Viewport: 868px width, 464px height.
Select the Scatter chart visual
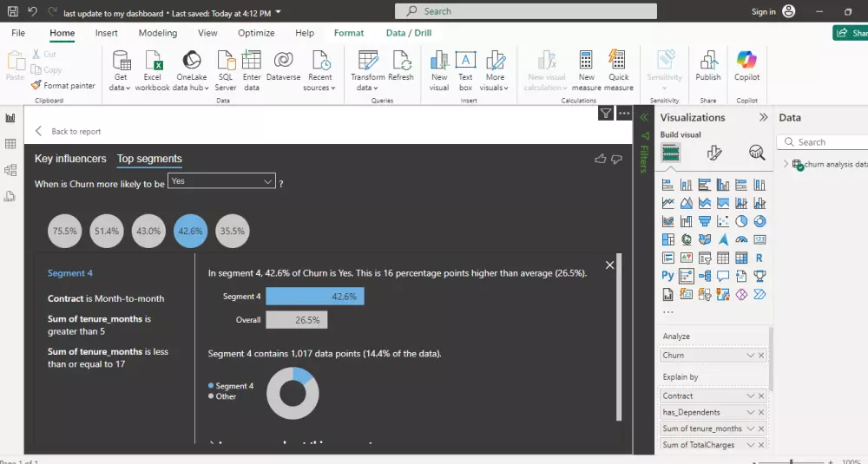tap(723, 222)
